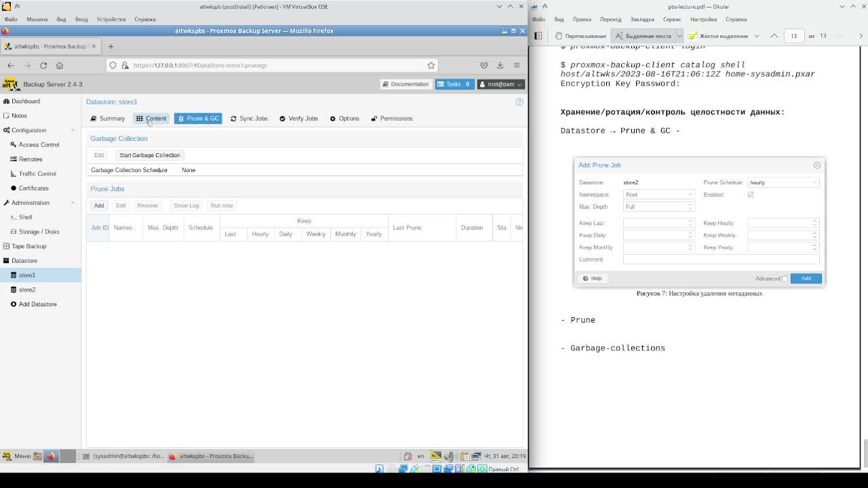
Task: Click Edit under Garbage Collection
Action: point(99,155)
